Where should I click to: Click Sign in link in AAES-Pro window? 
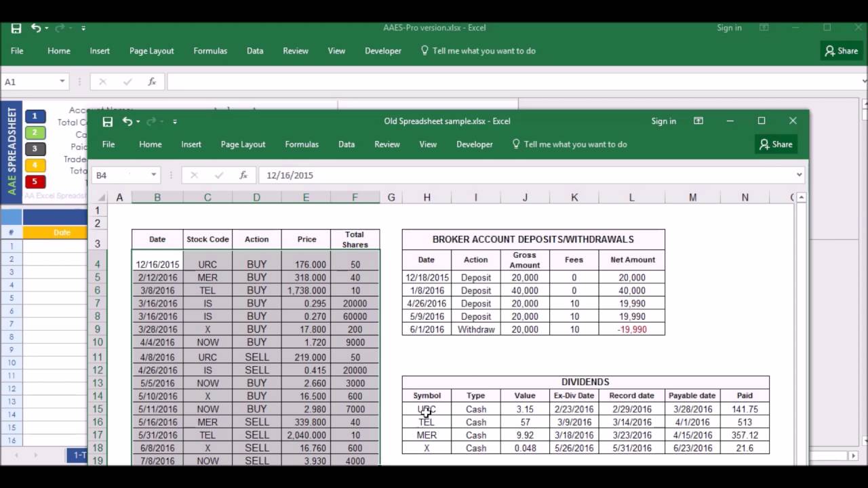tap(729, 28)
